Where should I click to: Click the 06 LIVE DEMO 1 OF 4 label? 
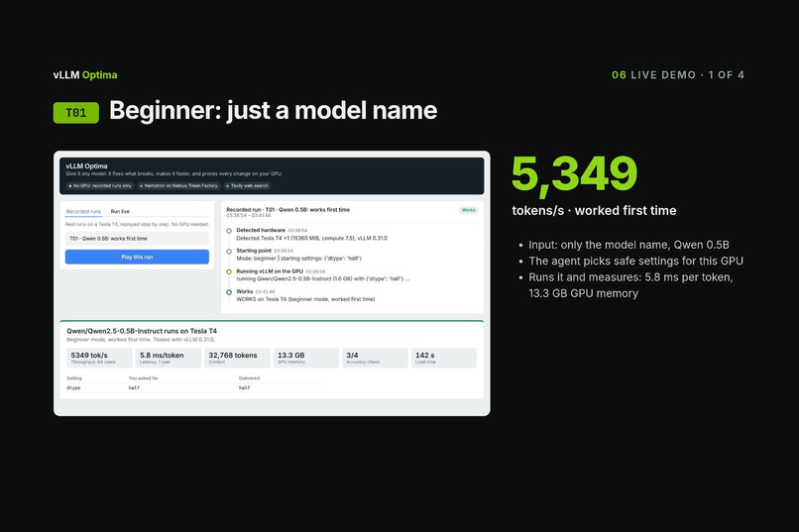coord(678,75)
